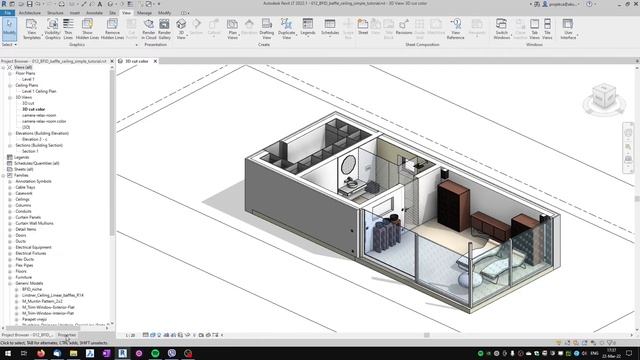This screenshot has height=360, width=640.
Task: Open View Templates
Action: click(31, 29)
